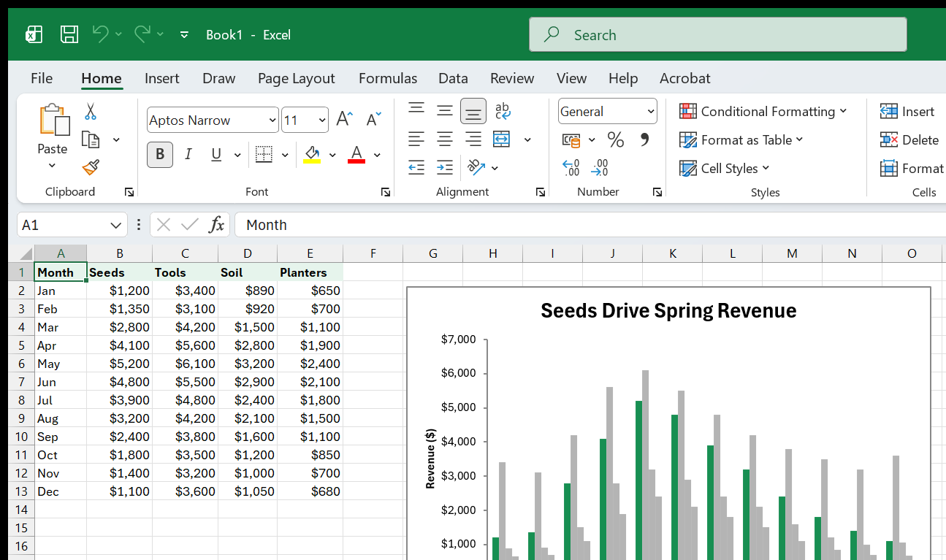Click the Redo arrow icon
This screenshot has width=946, height=560.
[142, 34]
